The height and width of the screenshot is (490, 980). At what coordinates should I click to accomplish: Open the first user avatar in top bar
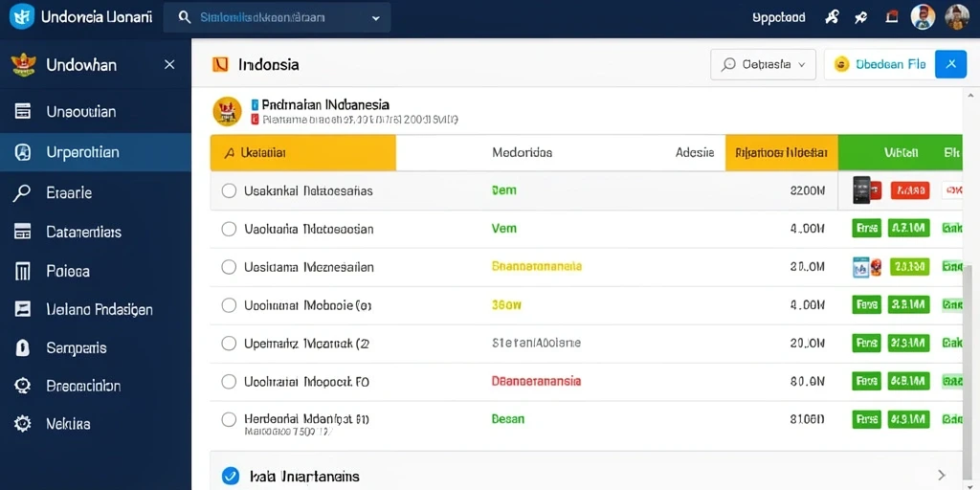coord(923,17)
